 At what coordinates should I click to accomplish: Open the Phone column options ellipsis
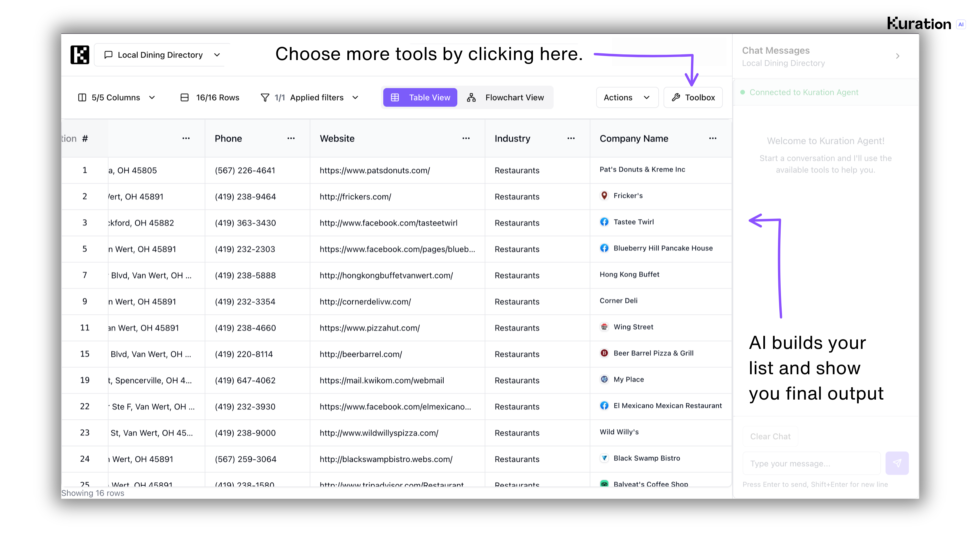click(291, 138)
